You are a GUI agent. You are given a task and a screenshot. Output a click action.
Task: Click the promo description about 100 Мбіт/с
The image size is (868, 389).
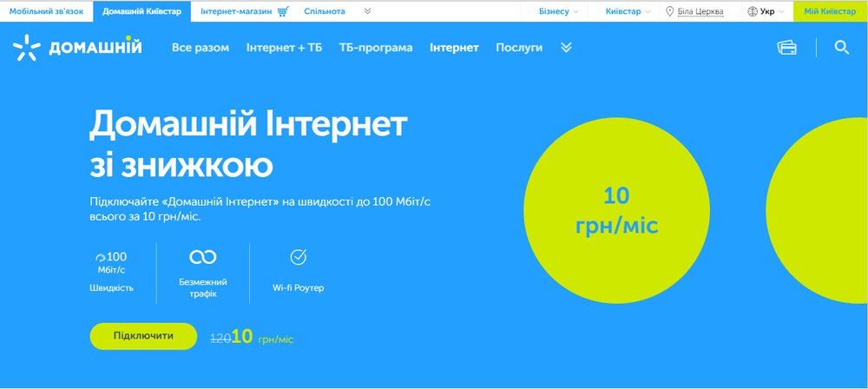[260, 209]
